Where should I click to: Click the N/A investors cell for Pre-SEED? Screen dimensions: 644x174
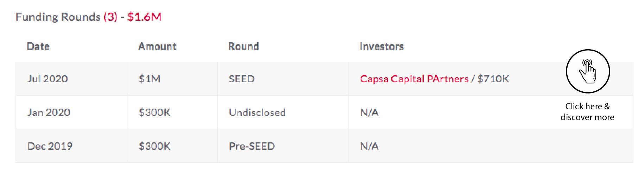[369, 146]
